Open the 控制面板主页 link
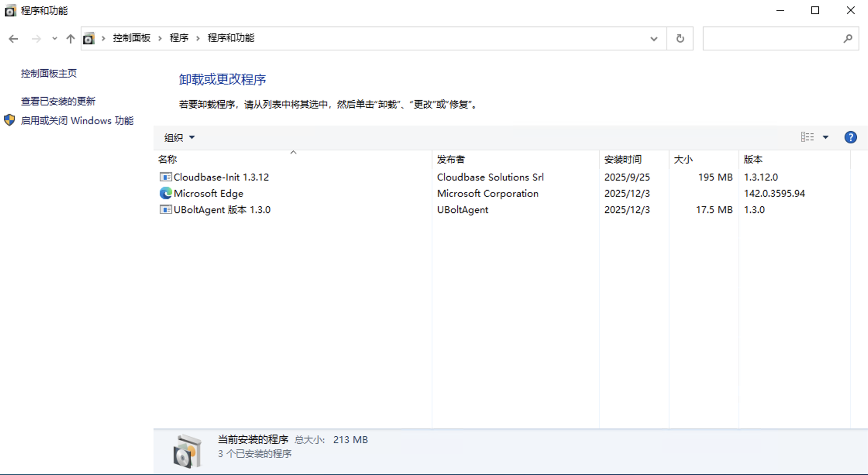 (49, 73)
